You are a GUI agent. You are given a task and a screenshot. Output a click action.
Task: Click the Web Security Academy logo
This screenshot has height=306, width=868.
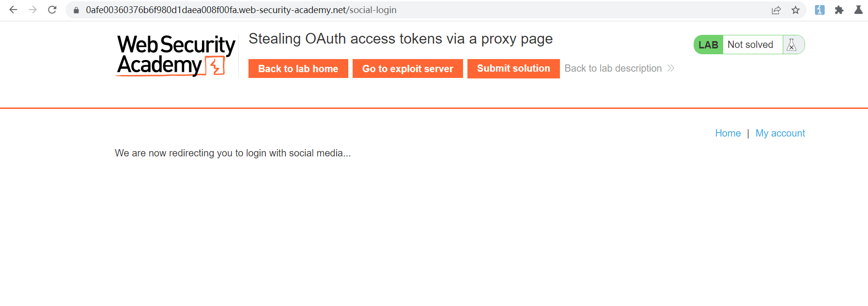point(176,56)
